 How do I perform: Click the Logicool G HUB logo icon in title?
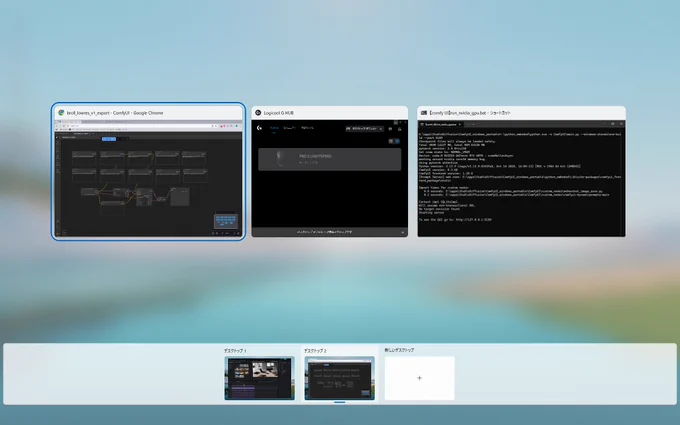(x=258, y=113)
